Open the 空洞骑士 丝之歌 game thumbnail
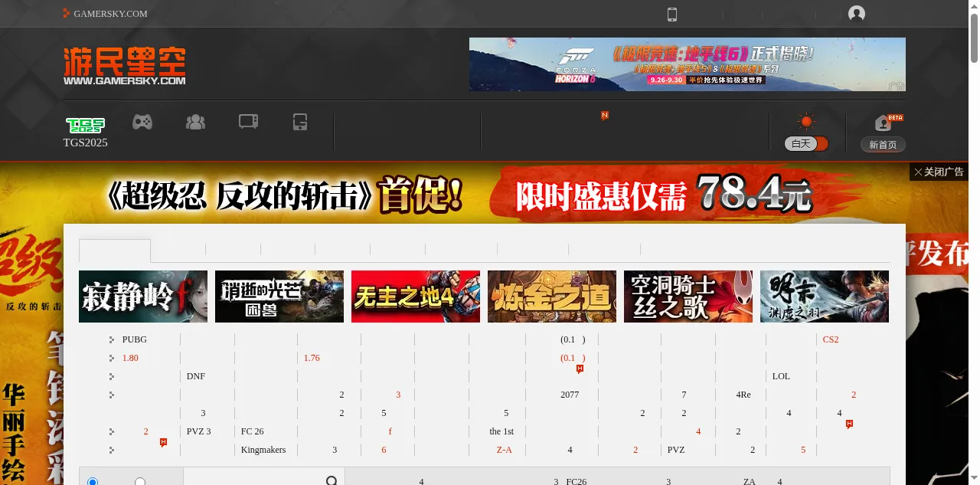980x485 pixels. [688, 297]
